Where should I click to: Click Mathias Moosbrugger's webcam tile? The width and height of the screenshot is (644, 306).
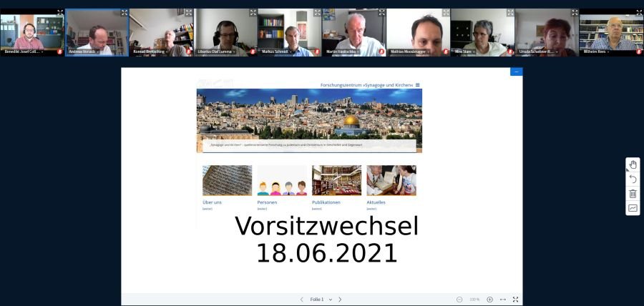click(418, 31)
